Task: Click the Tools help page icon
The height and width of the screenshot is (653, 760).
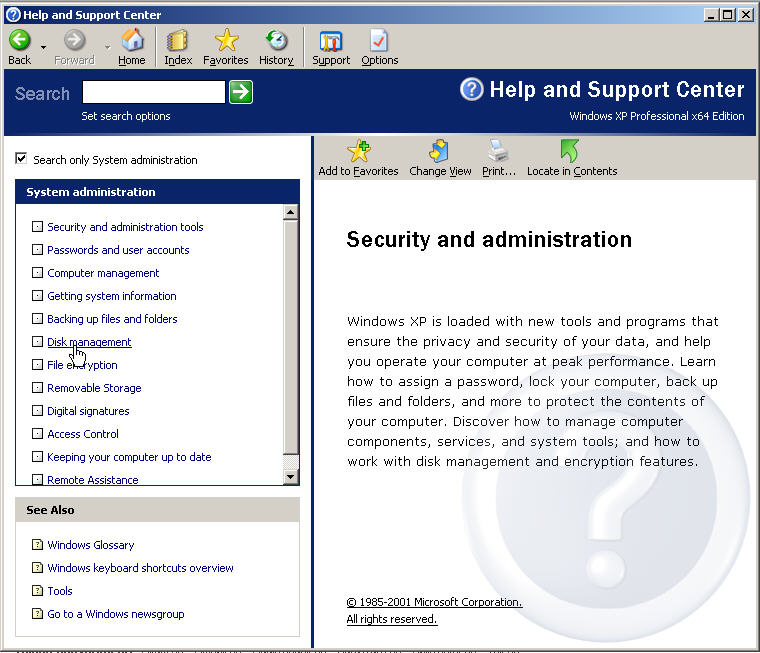Action: click(37, 591)
